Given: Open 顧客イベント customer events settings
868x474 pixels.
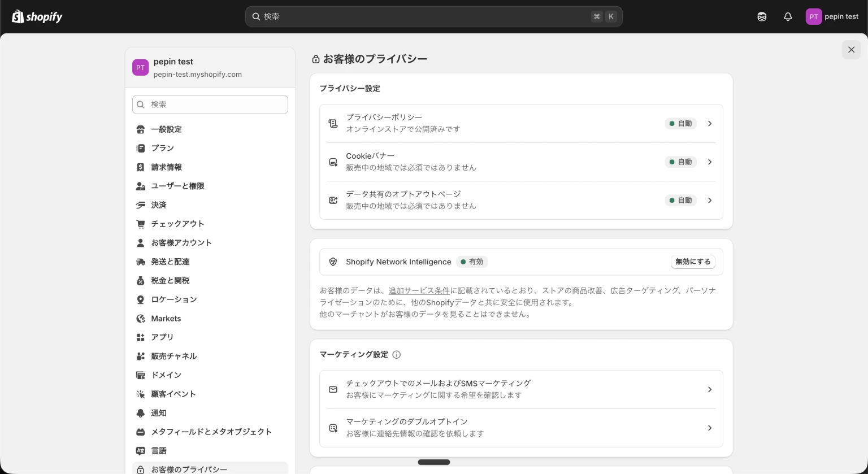Looking at the screenshot, I should (173, 394).
